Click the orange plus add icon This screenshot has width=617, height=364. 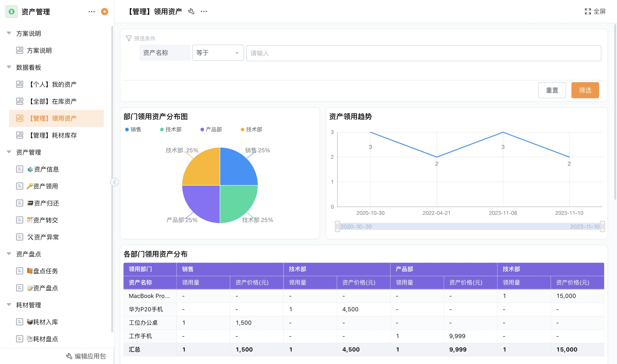pyautogui.click(x=105, y=12)
